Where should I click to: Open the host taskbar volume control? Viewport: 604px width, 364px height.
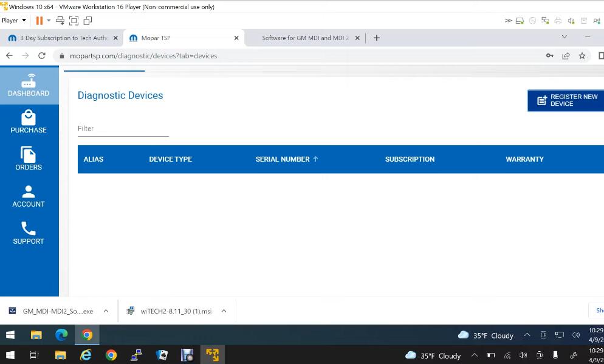click(x=523, y=355)
